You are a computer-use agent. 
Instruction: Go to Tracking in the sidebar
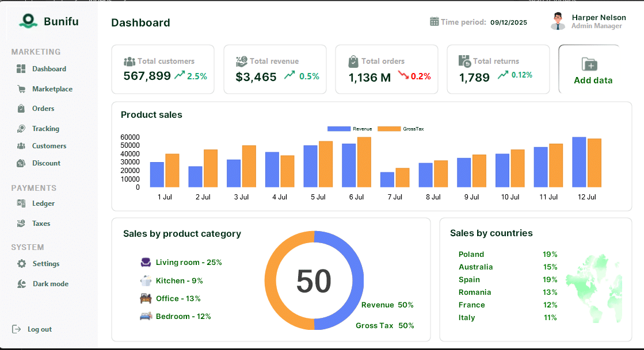tap(45, 129)
